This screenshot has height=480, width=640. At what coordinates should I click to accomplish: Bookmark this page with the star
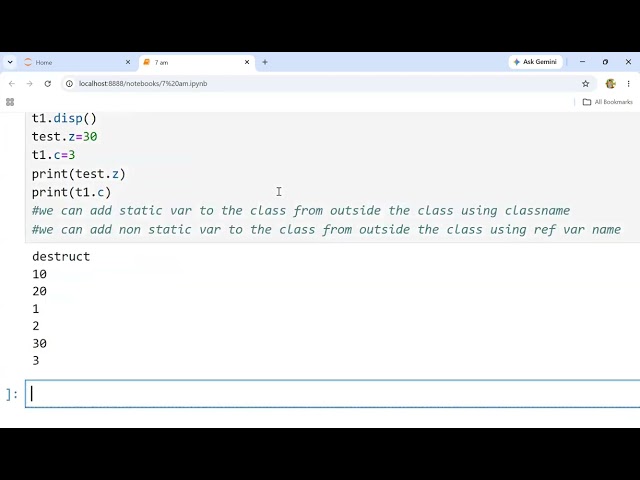pos(585,84)
